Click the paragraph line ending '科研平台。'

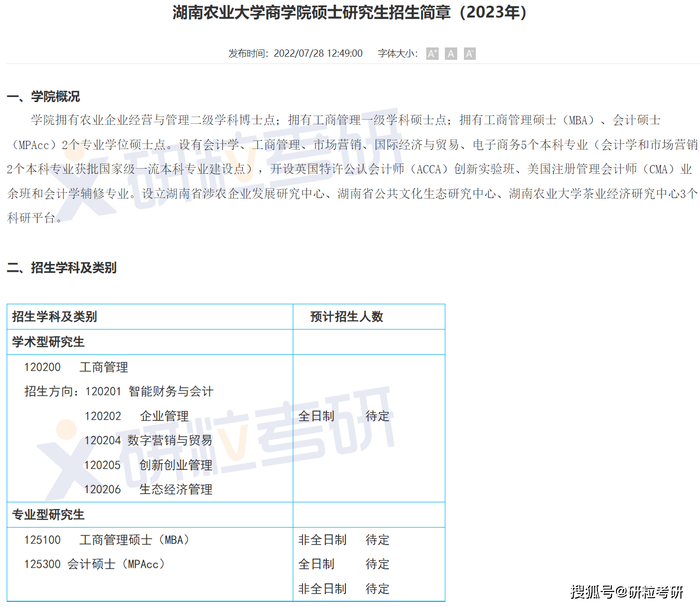[35, 218]
